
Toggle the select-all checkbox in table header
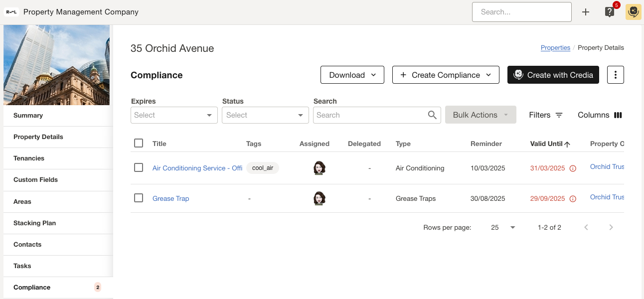(139, 144)
